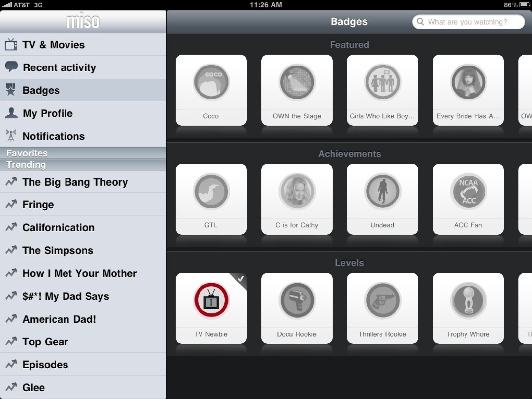
Task: Open the C is for Cathy badge
Action: pyautogui.click(x=297, y=199)
